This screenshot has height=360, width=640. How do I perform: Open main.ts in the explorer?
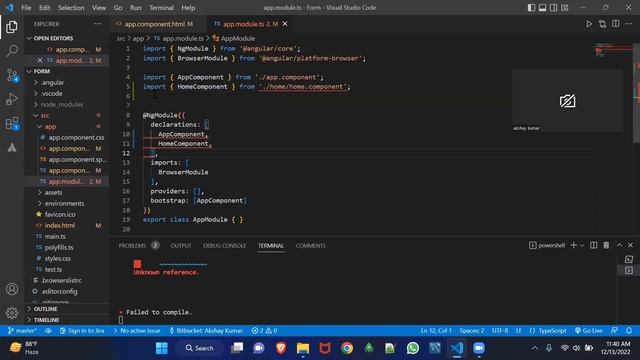tap(55, 236)
